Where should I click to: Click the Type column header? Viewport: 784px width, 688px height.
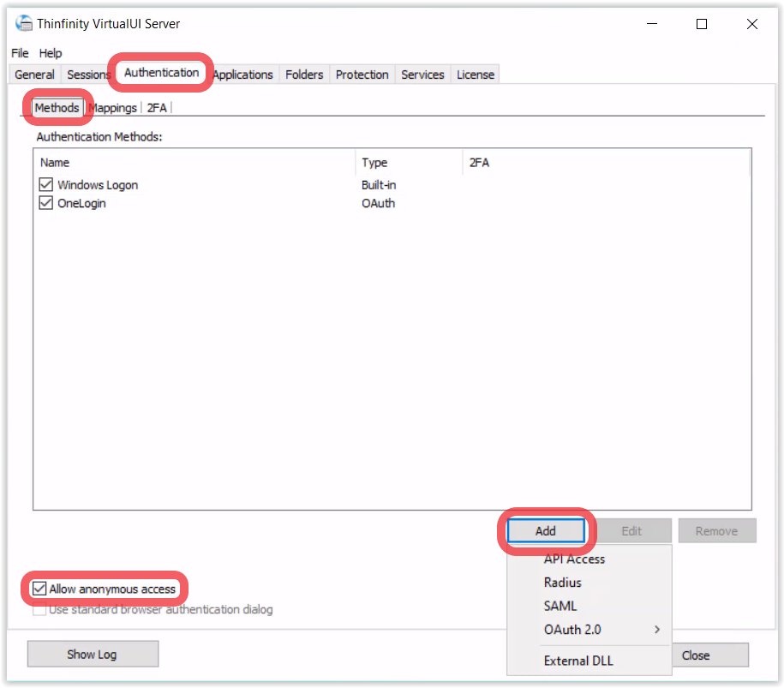tap(409, 163)
